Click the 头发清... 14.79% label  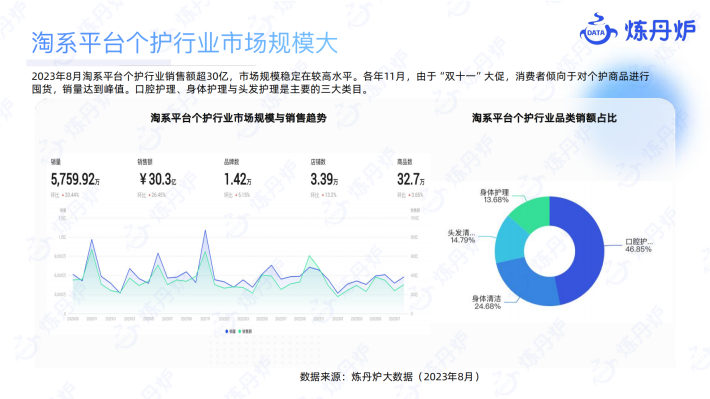coord(461,236)
